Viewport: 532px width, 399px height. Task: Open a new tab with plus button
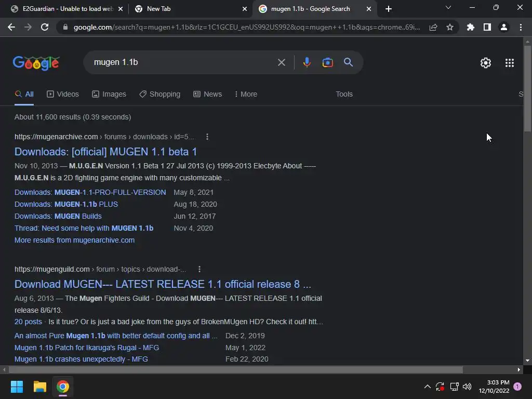tap(389, 9)
